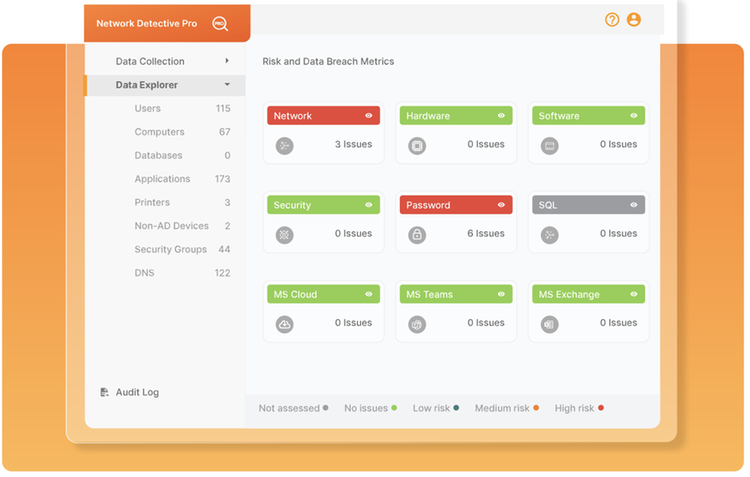
Task: Toggle the eye icon on MS Cloud card
Action: 369,294
